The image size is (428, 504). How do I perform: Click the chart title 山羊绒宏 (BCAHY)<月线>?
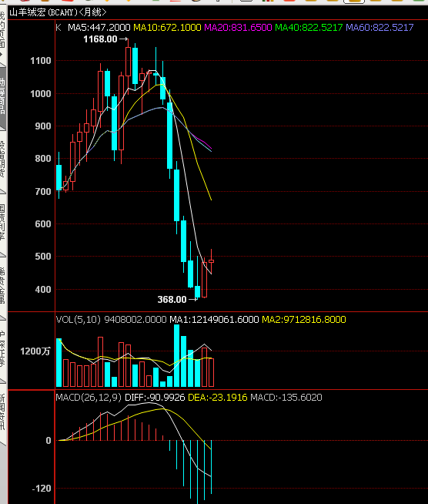tap(58, 12)
